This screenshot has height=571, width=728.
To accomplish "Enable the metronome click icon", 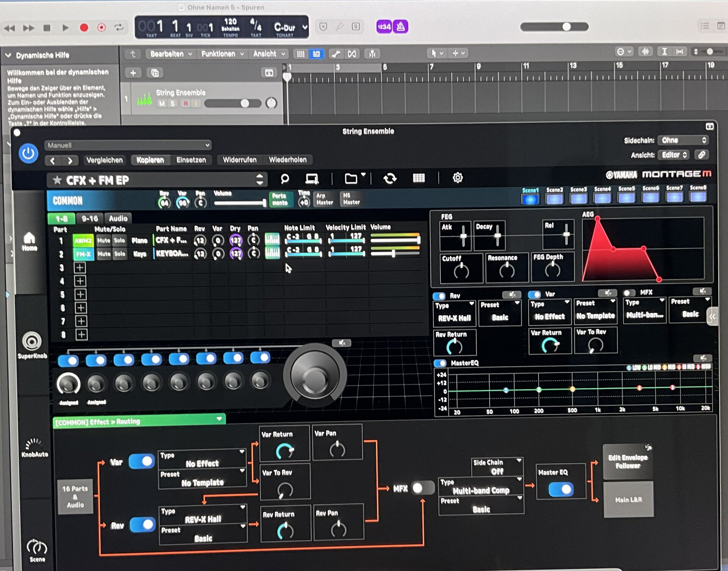I will pos(401,27).
